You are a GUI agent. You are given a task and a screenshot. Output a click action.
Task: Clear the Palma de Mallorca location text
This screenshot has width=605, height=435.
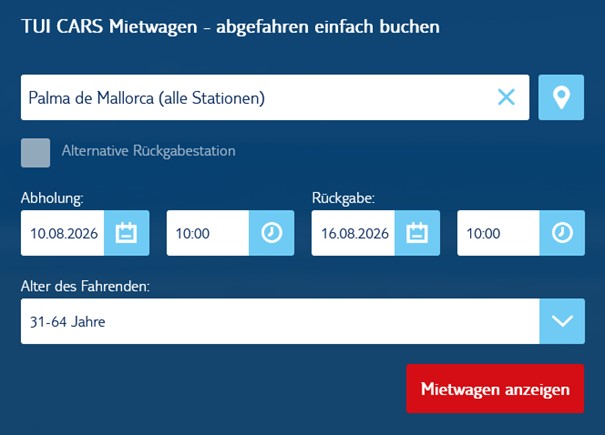coord(506,97)
